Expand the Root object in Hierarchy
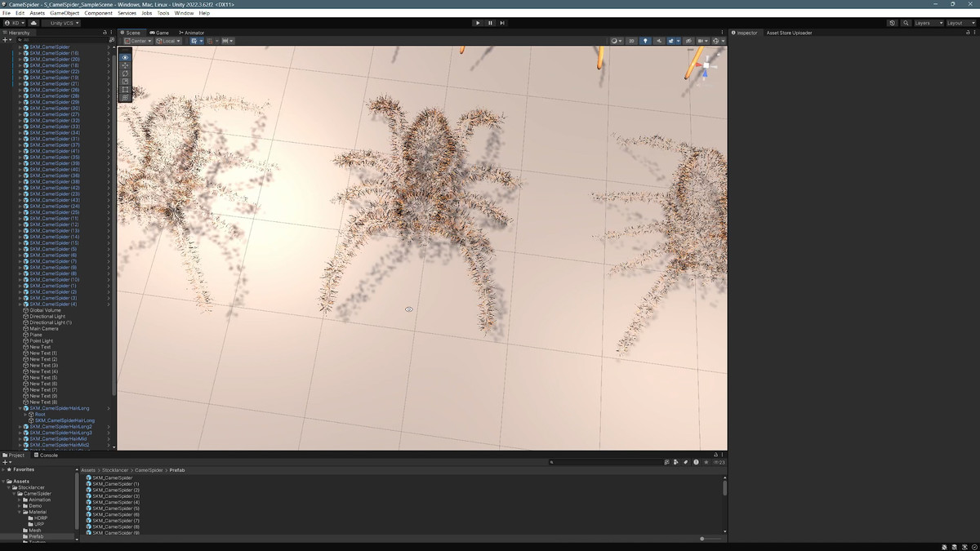 click(x=25, y=414)
